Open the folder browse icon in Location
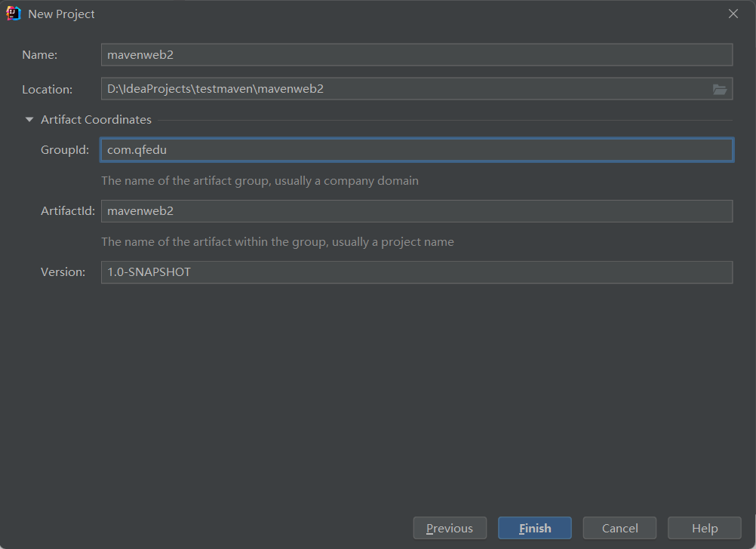 click(719, 89)
